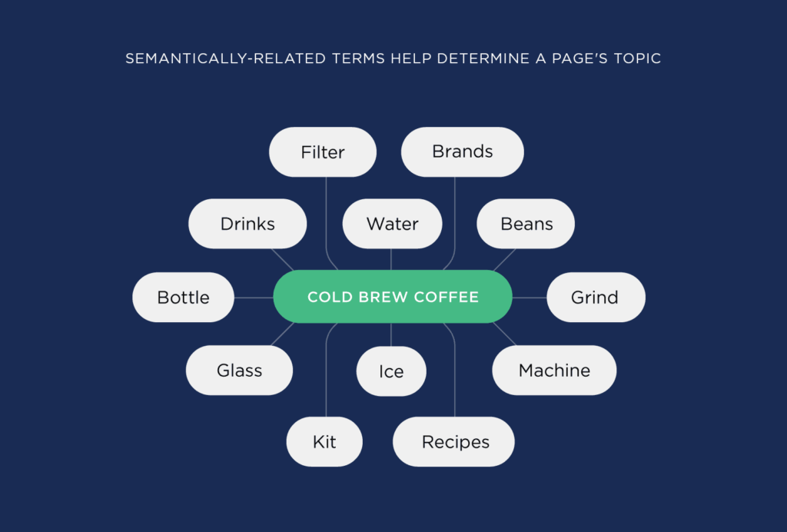Image resolution: width=787 pixels, height=532 pixels.
Task: Select the Bottle bubble
Action: pyautogui.click(x=183, y=297)
